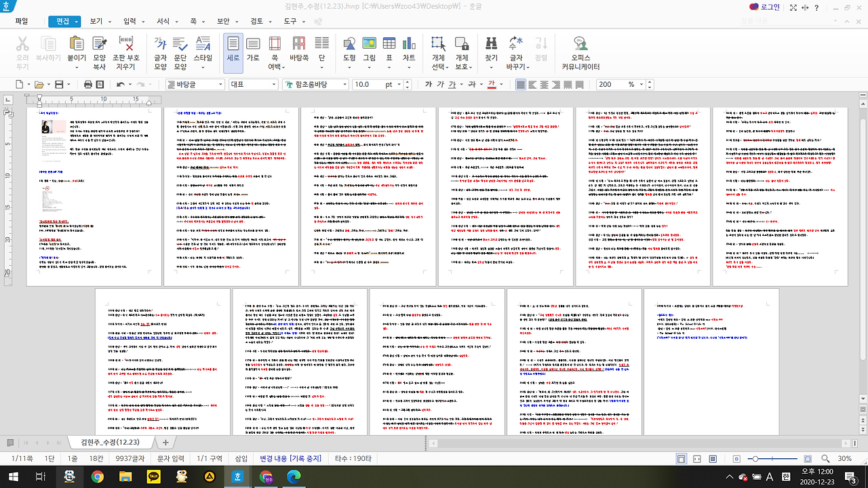Open Find (찾기) binoculars tool
Viewport: 868px width, 488px height.
pyautogui.click(x=491, y=44)
